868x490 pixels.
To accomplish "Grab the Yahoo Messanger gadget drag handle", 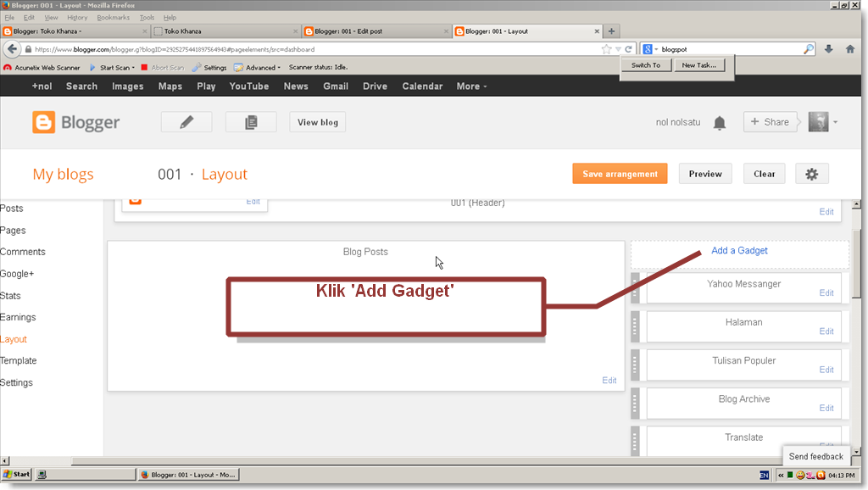I will (635, 288).
